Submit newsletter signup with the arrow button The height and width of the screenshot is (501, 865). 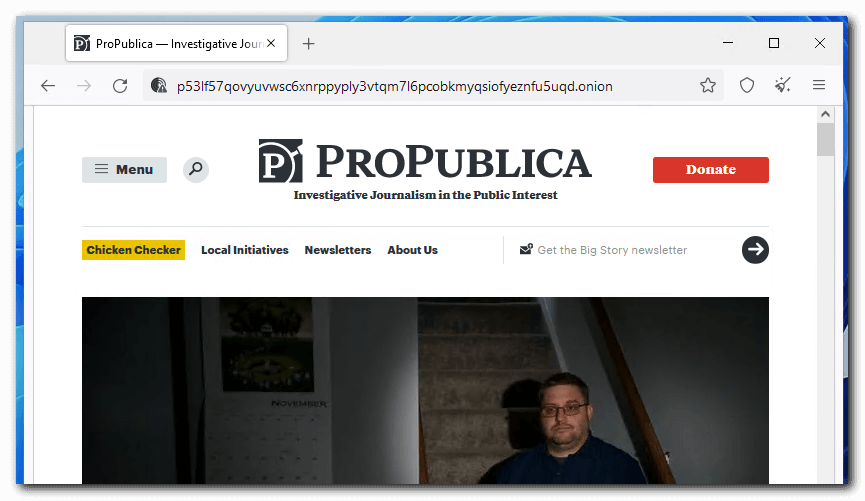point(755,250)
